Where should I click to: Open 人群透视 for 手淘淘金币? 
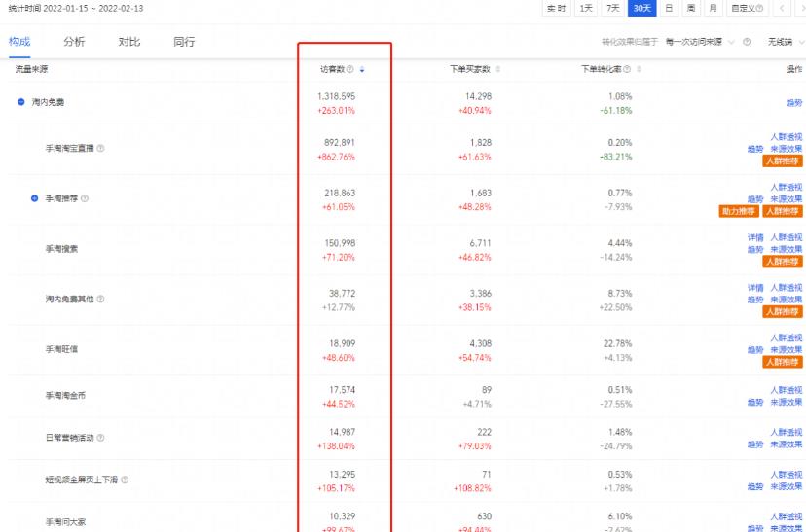point(786,390)
